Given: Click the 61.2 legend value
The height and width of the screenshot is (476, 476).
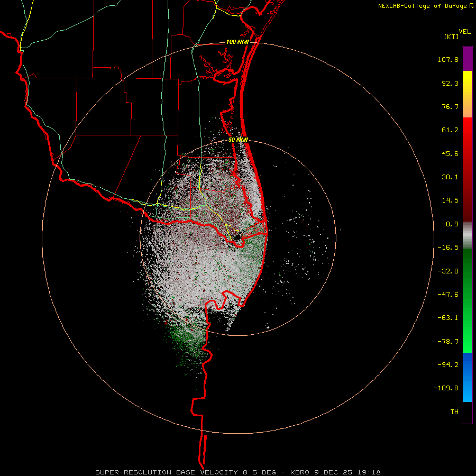Looking at the screenshot, I should [x=450, y=130].
